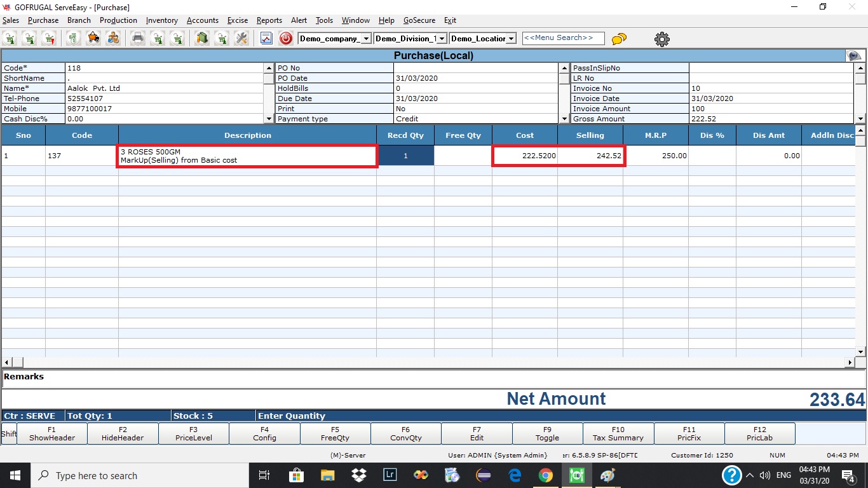
Task: Click the F9 Toggle button
Action: coord(548,434)
